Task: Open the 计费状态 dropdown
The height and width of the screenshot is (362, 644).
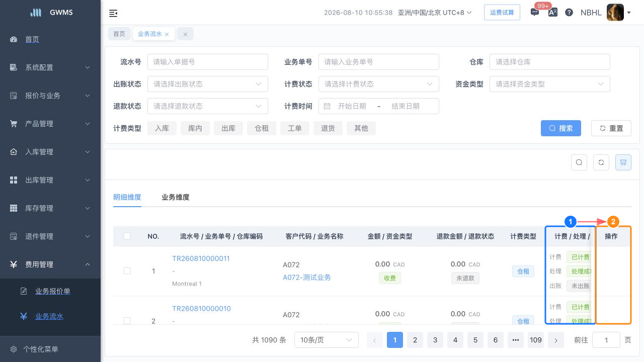Action: point(379,84)
